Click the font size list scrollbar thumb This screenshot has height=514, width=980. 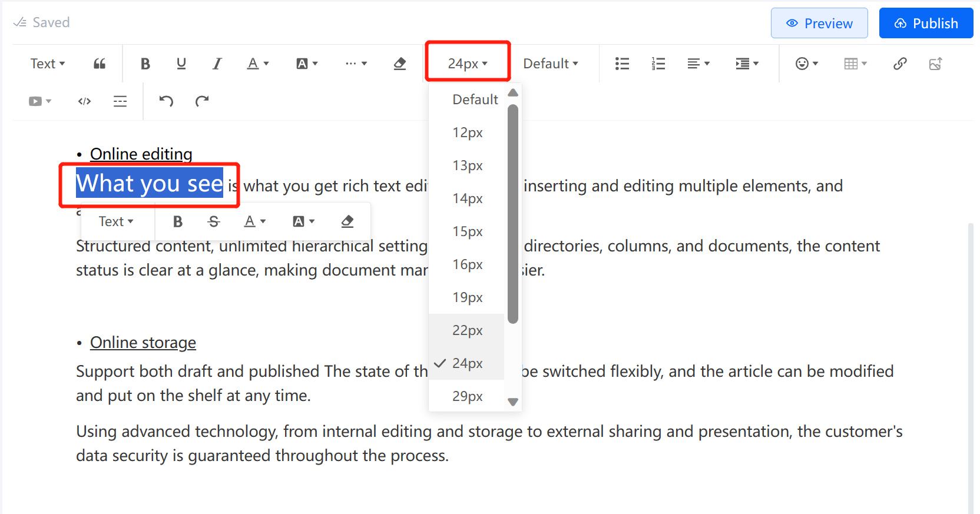pos(513,214)
